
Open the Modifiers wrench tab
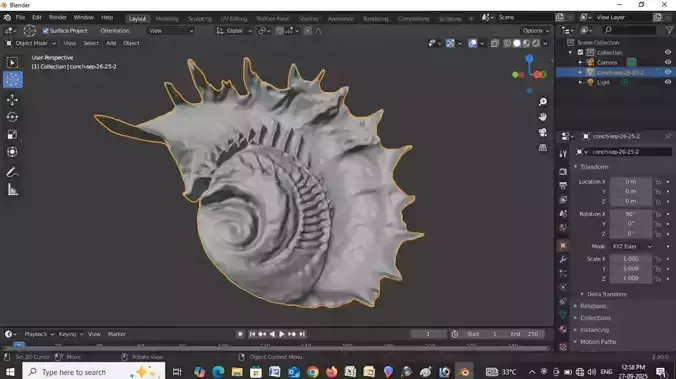click(x=563, y=260)
